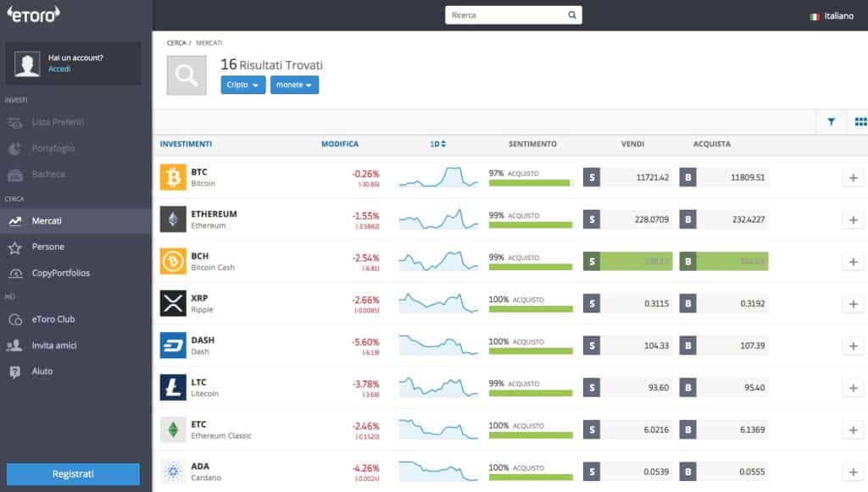Open the Cripto dropdown filter
Image resolution: width=868 pixels, height=492 pixels.
coord(243,85)
